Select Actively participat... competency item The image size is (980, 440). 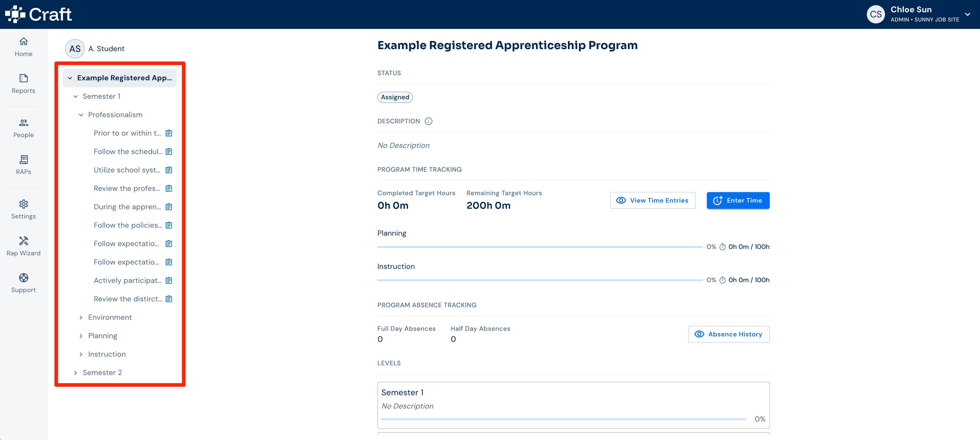click(127, 281)
